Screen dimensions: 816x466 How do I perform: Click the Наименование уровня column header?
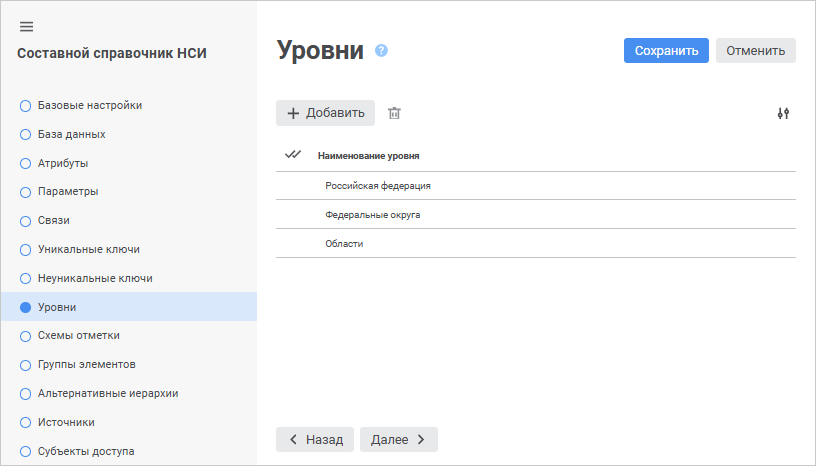tap(368, 156)
